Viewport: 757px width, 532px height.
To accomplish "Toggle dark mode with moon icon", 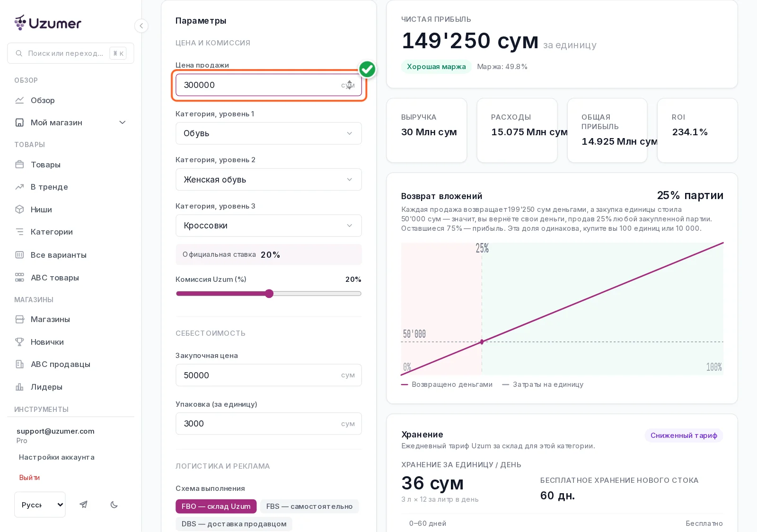I will coord(114,505).
